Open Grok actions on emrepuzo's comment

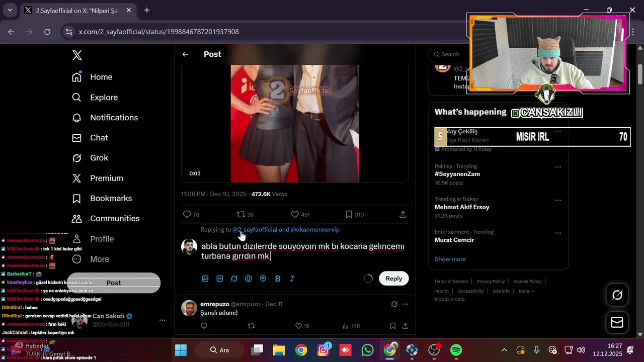coord(394,304)
